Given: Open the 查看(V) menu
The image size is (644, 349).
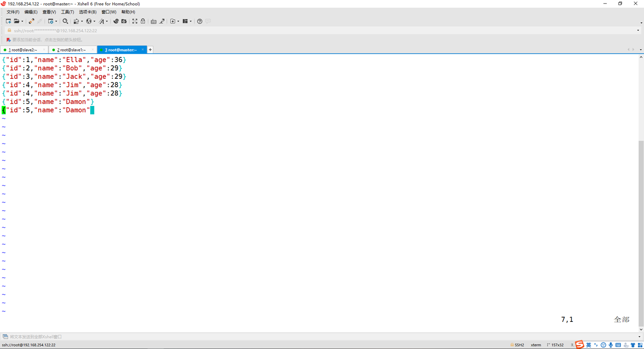Looking at the screenshot, I should [49, 12].
